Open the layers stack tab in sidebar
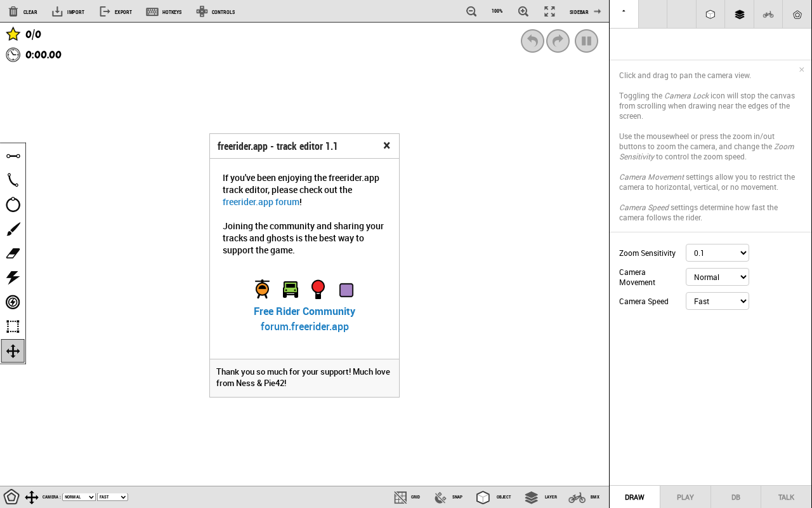 [740, 14]
